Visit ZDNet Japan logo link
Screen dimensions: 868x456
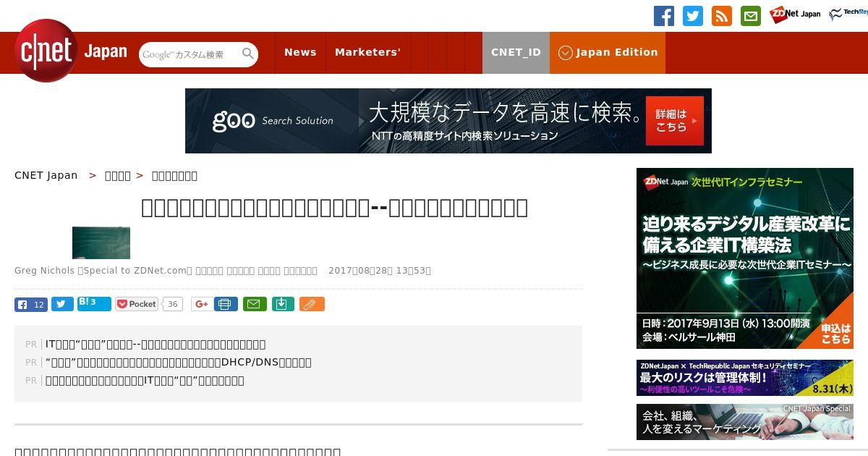[x=795, y=14]
